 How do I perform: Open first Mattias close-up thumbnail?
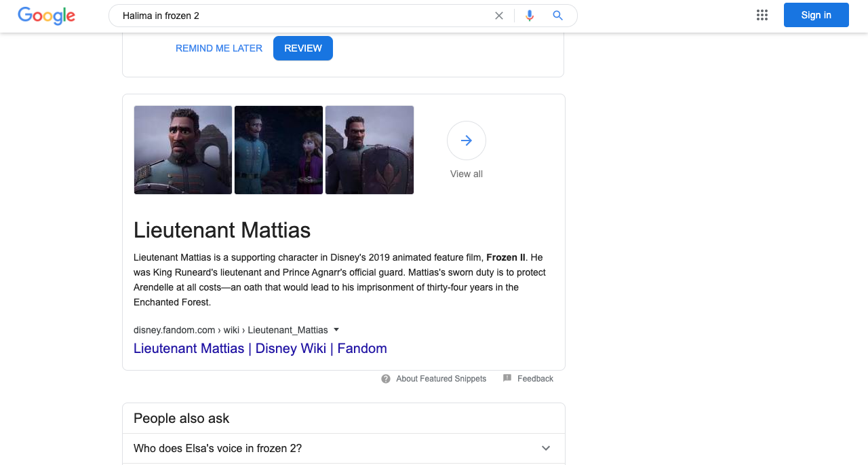183,150
